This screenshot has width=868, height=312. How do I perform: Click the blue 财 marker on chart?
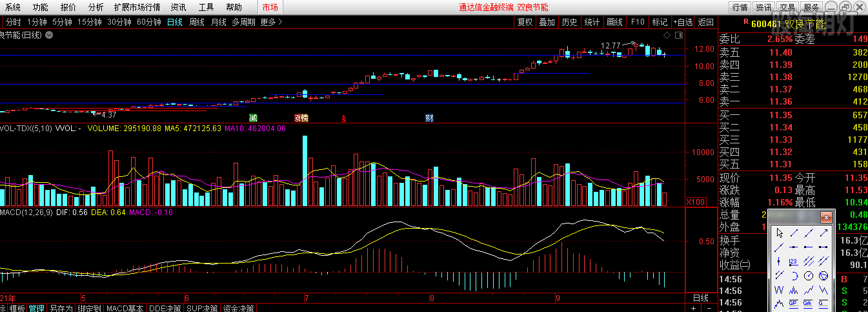429,118
